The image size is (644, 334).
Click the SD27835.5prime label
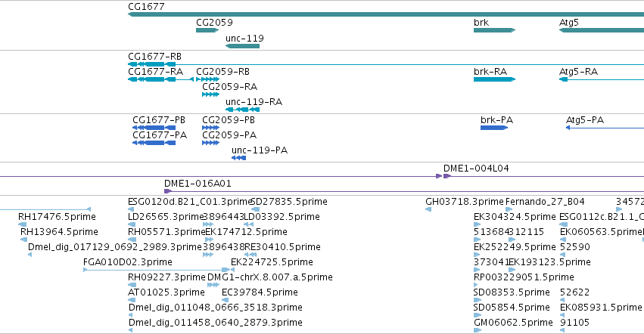pyautogui.click(x=290, y=202)
